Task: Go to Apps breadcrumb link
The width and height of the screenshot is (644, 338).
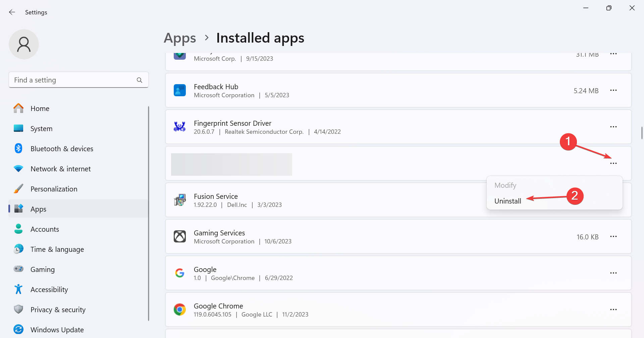Action: tap(180, 38)
